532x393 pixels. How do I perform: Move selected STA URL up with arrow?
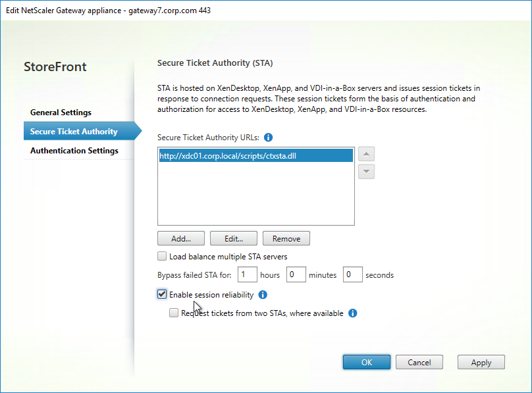366,154
